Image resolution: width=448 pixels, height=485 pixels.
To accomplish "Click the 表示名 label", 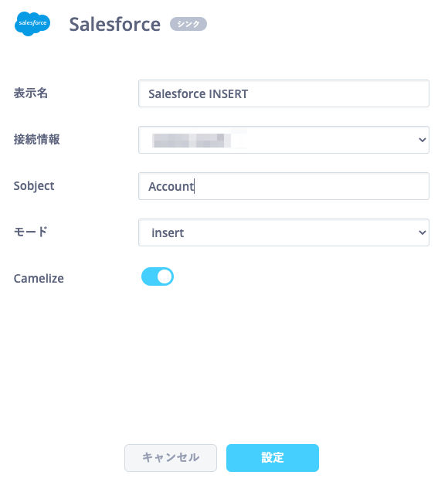I will pos(31,93).
